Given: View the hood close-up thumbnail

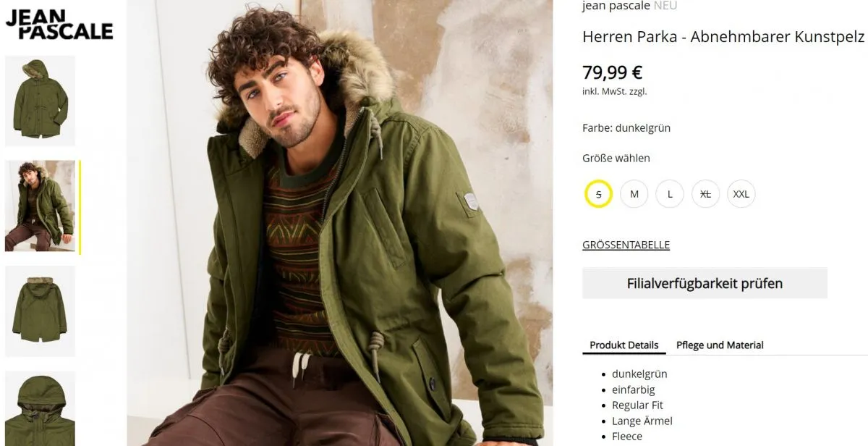Looking at the screenshot, I should tap(41, 408).
